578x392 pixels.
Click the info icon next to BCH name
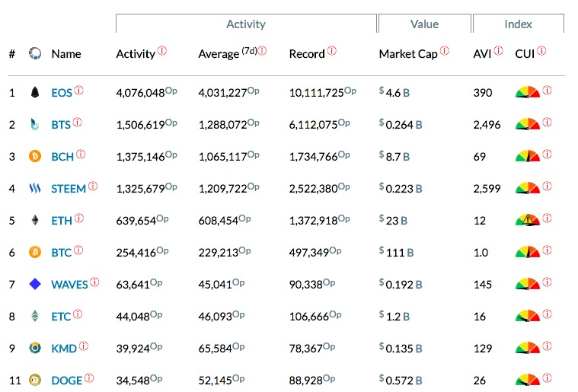[81, 154]
